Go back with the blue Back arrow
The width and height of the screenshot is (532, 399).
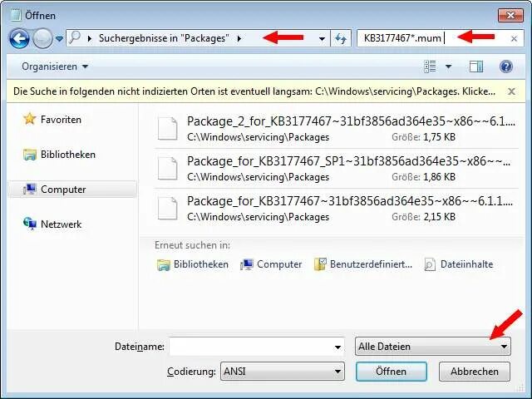pyautogui.click(x=19, y=39)
